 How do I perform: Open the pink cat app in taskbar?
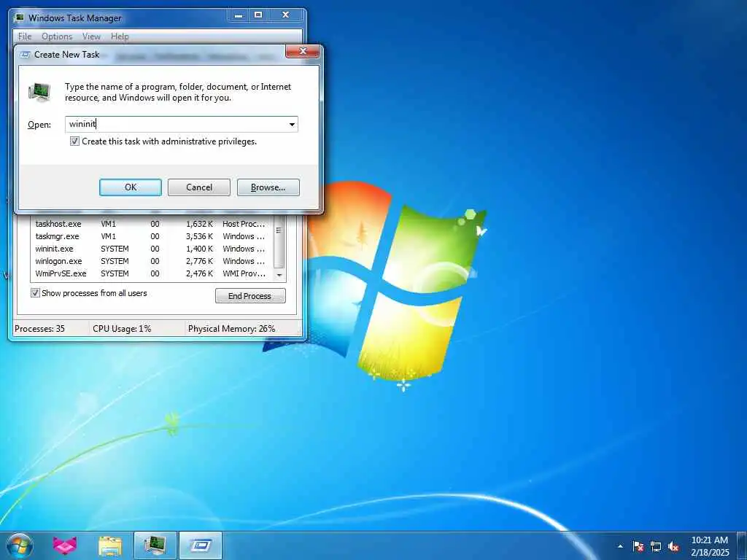65,546
